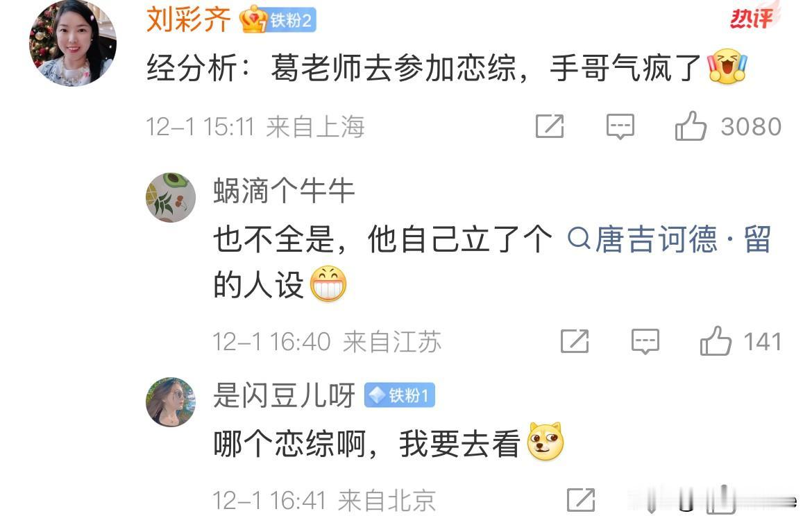Repost 是闪豆儿呀's reply using share icon
812x525 pixels.
[x=581, y=499]
